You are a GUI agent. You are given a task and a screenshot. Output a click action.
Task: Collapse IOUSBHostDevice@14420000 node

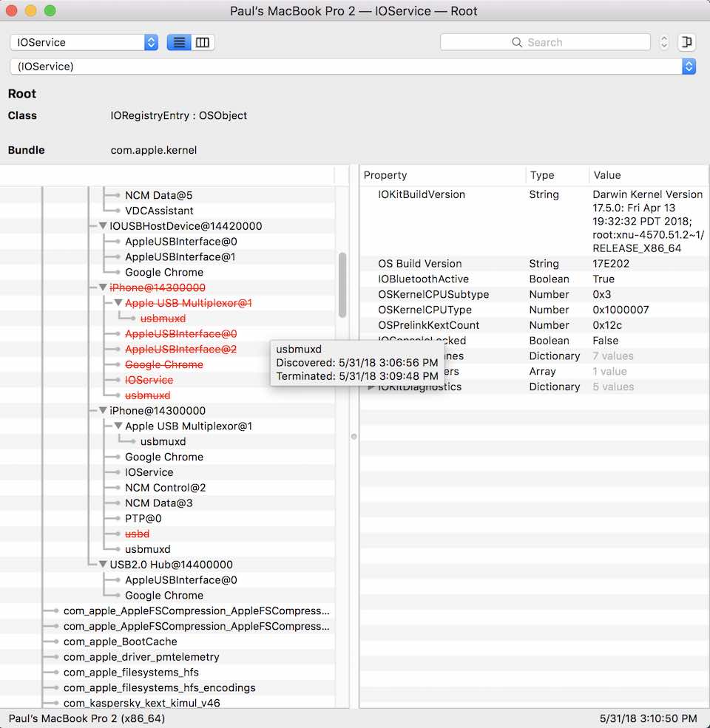point(103,226)
